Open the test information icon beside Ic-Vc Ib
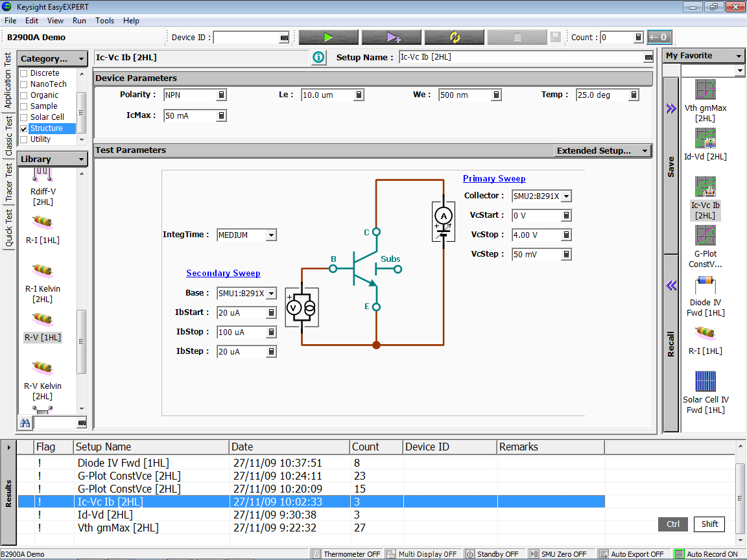This screenshot has width=747, height=560. pos(318,58)
